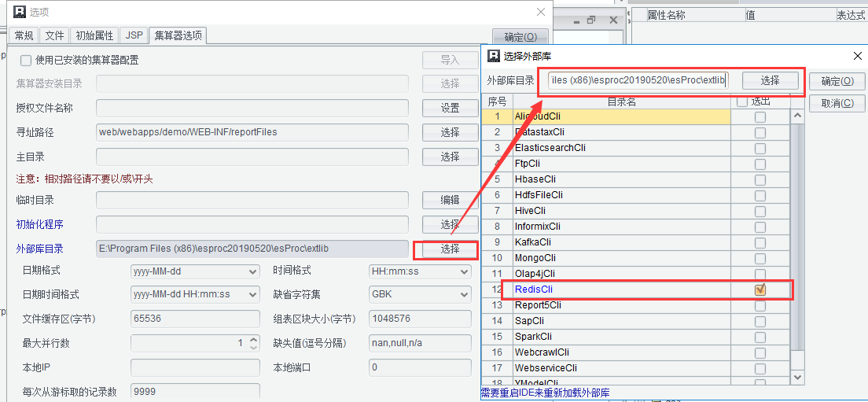The width and height of the screenshot is (868, 402).
Task: Decrease 最大并行数 with spinner down arrow
Action: [x=253, y=347]
